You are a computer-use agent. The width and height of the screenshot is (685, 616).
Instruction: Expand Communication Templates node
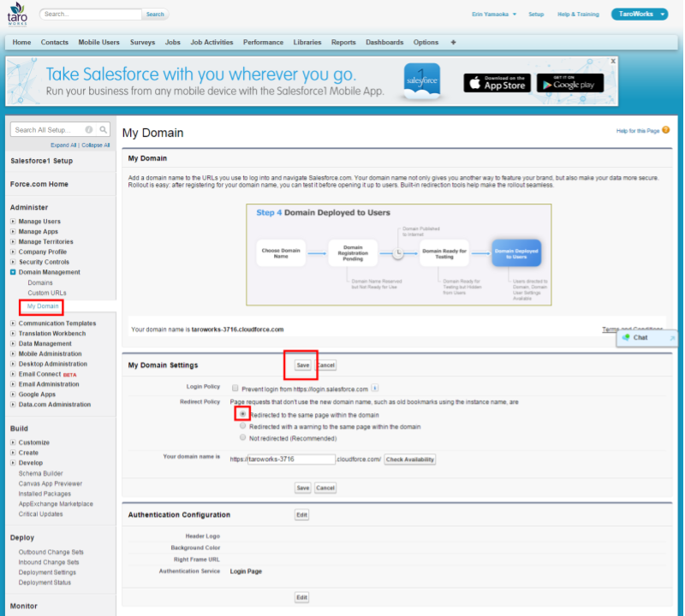pos(13,323)
